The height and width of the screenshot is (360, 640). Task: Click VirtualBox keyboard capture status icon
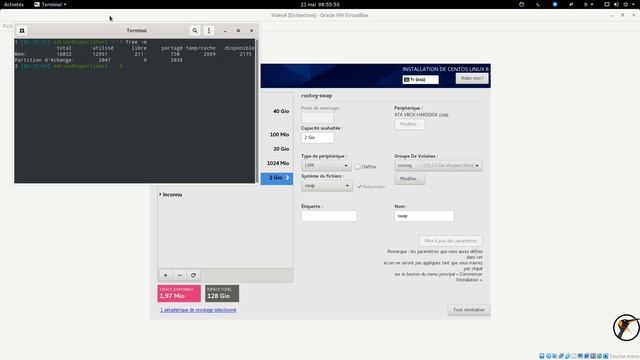tap(606, 356)
